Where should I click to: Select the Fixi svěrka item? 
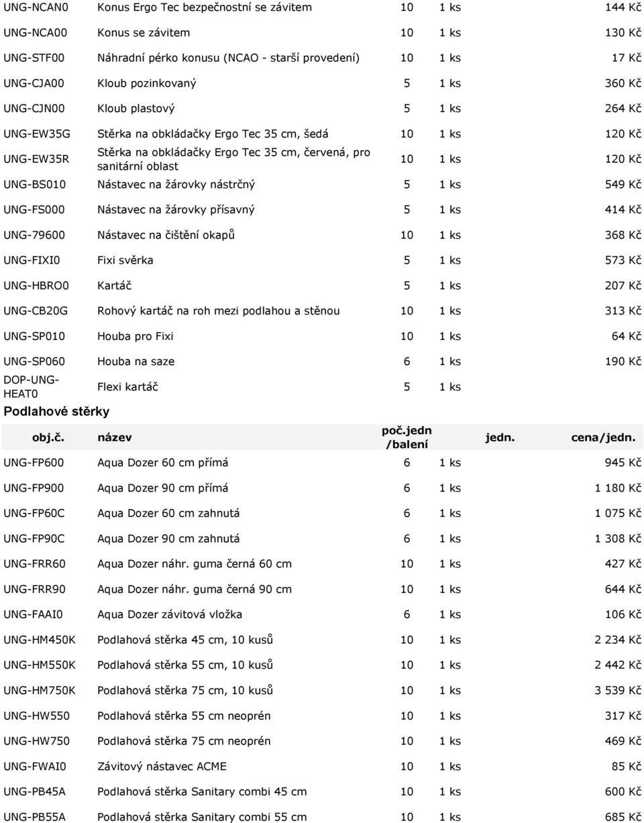pyautogui.click(x=125, y=260)
